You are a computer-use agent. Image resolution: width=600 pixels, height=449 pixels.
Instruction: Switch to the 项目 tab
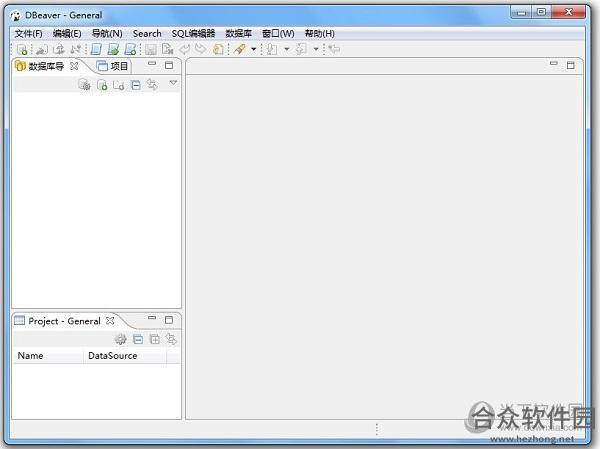click(x=112, y=66)
